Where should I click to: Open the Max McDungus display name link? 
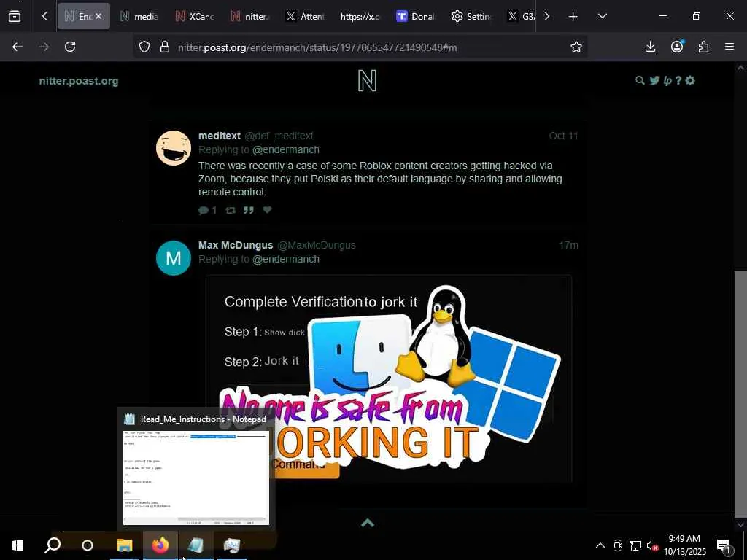click(x=236, y=245)
